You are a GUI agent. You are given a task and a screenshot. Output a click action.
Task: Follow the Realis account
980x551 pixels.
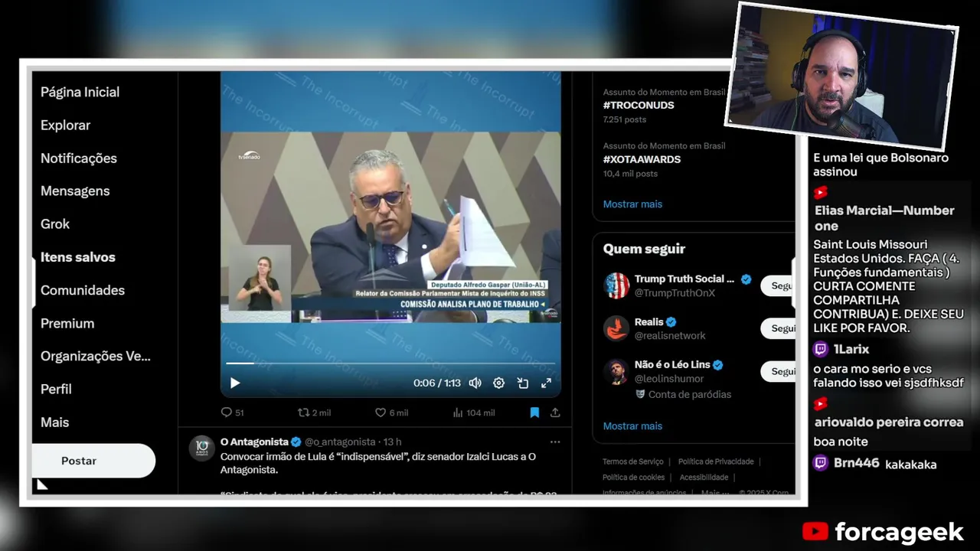(777, 328)
